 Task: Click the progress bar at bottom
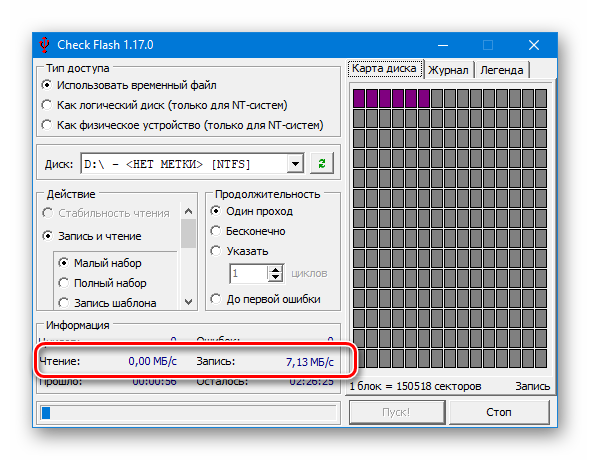189,413
